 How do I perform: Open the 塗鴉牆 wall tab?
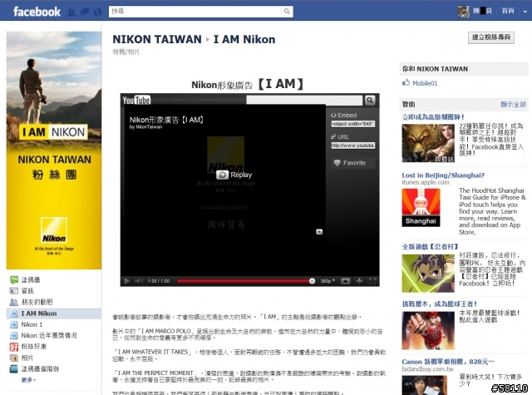pos(31,280)
